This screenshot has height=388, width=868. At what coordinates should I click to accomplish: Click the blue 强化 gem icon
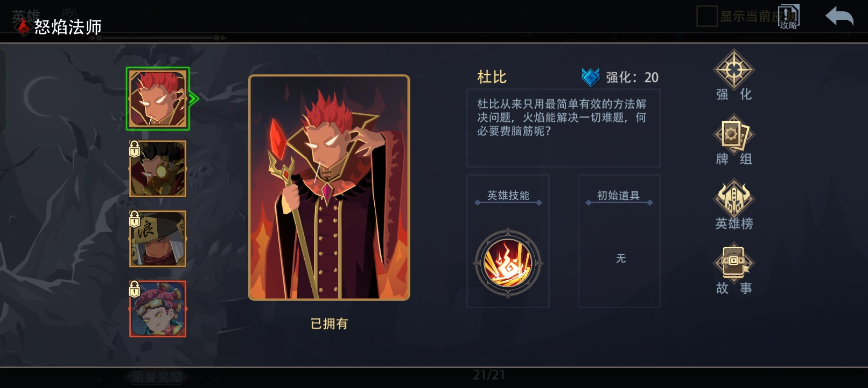[591, 77]
